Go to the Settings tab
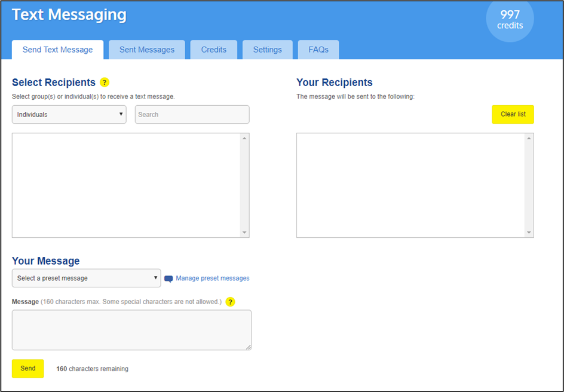Viewport: 564px width, 392px height. click(267, 50)
